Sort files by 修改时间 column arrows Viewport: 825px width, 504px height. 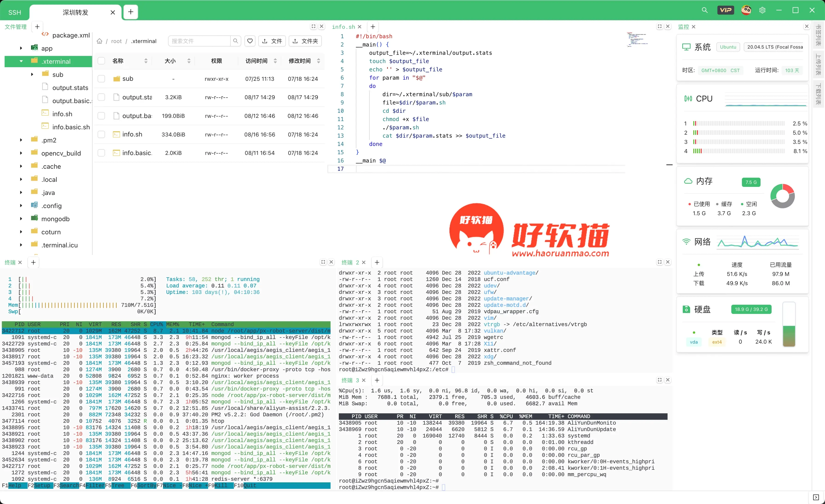(x=318, y=61)
